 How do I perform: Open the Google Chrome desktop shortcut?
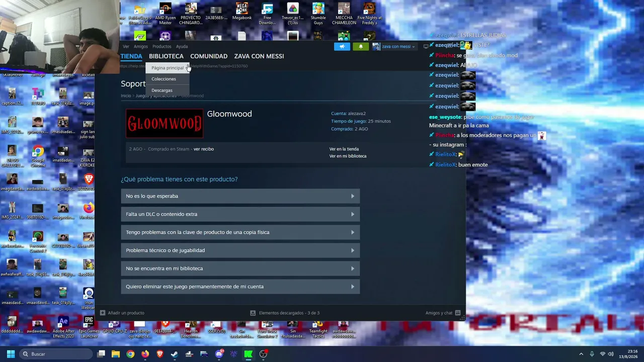click(x=38, y=156)
